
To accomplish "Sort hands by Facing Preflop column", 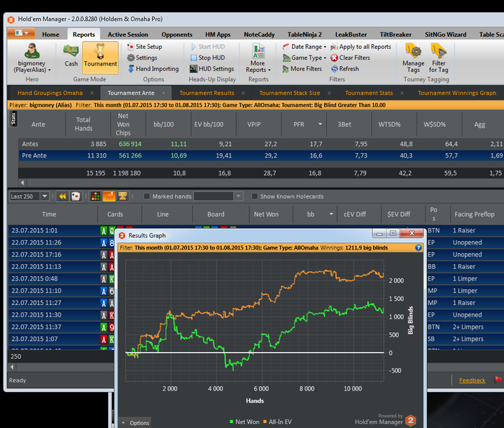I will pyautogui.click(x=474, y=214).
